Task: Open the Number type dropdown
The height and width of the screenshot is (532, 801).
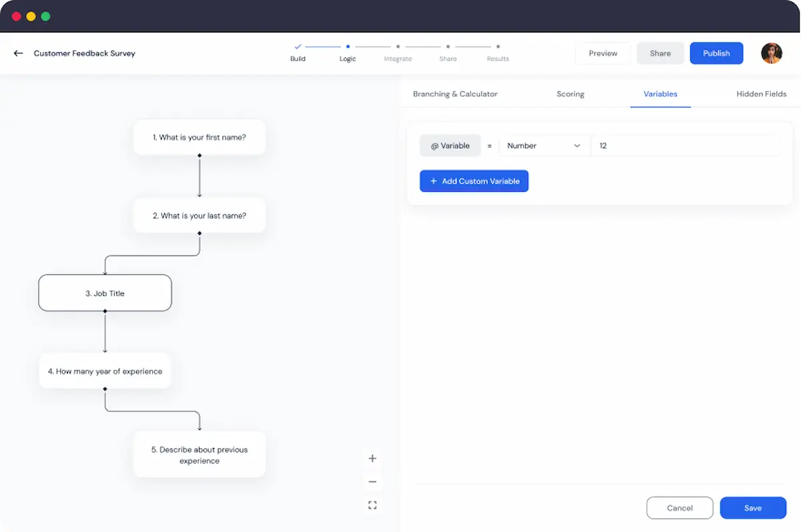Action: 544,145
